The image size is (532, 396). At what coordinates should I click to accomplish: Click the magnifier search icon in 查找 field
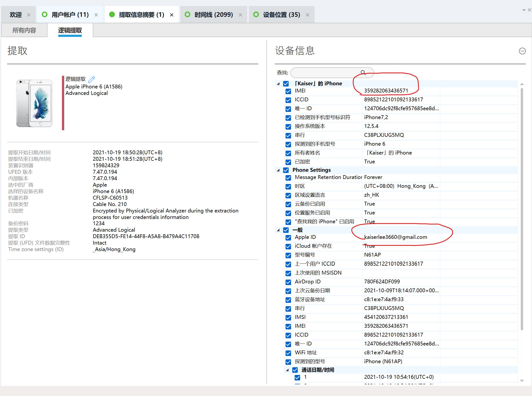pos(363,73)
